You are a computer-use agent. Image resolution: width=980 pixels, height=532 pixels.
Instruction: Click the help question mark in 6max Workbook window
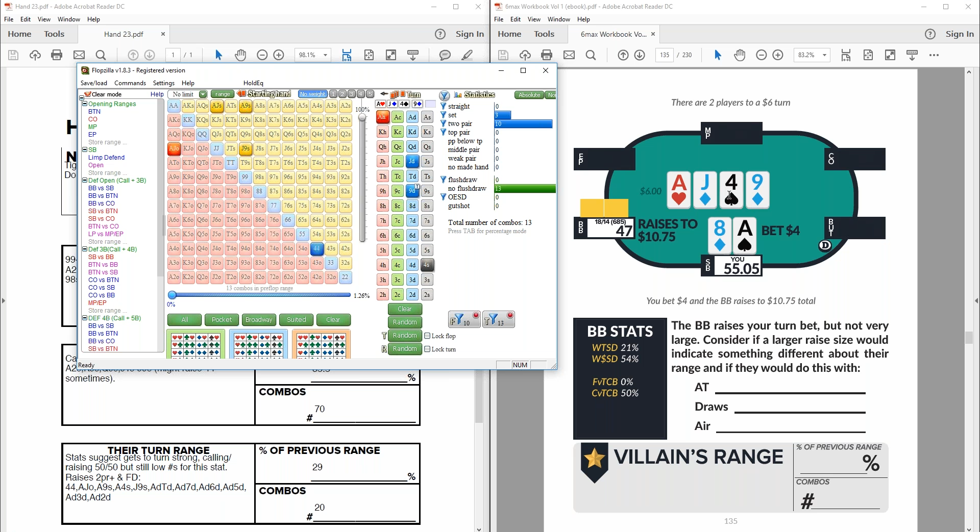[930, 34]
